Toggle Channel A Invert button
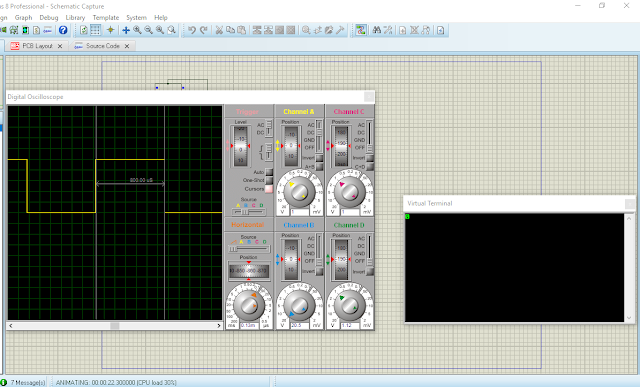Image resolution: width=640 pixels, height=387 pixels. [x=320, y=158]
